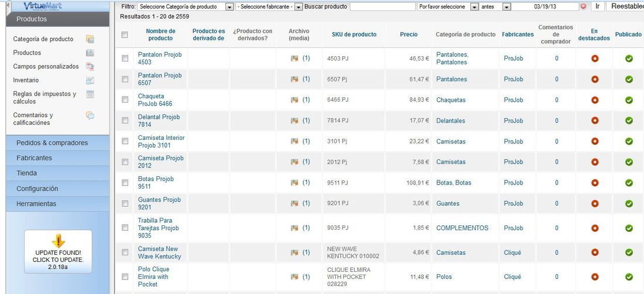Viewport: 644px width, 294px height.
Task: Select Inventario in sidebar
Action: 26,80
